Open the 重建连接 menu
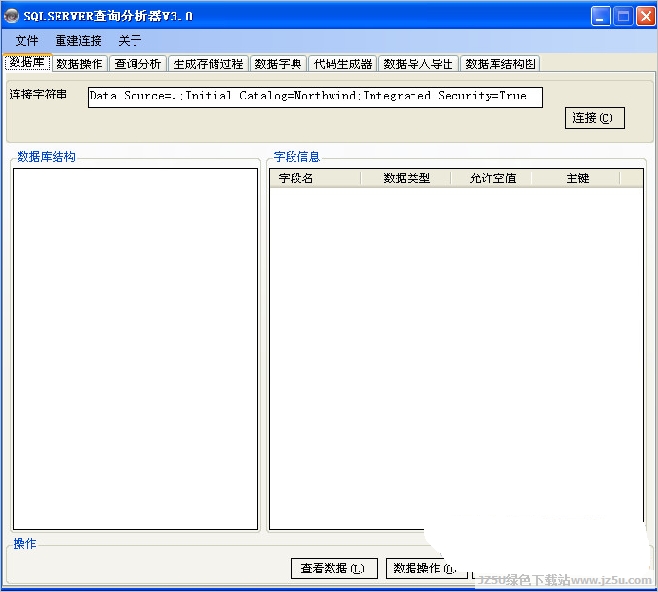The height and width of the screenshot is (592, 658). pos(78,41)
